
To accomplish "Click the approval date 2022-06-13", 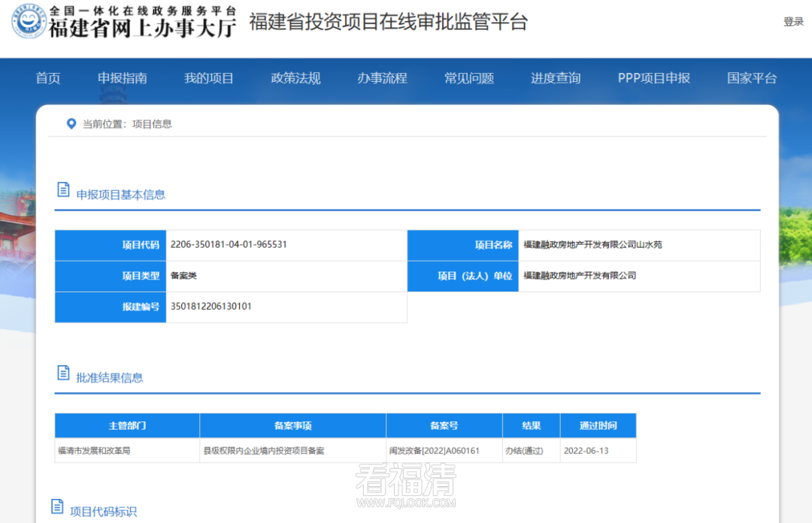I will coord(586,451).
